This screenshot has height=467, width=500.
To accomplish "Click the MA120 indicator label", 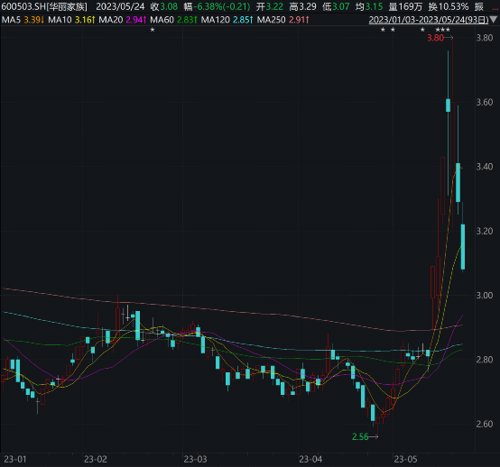I will pos(215,20).
